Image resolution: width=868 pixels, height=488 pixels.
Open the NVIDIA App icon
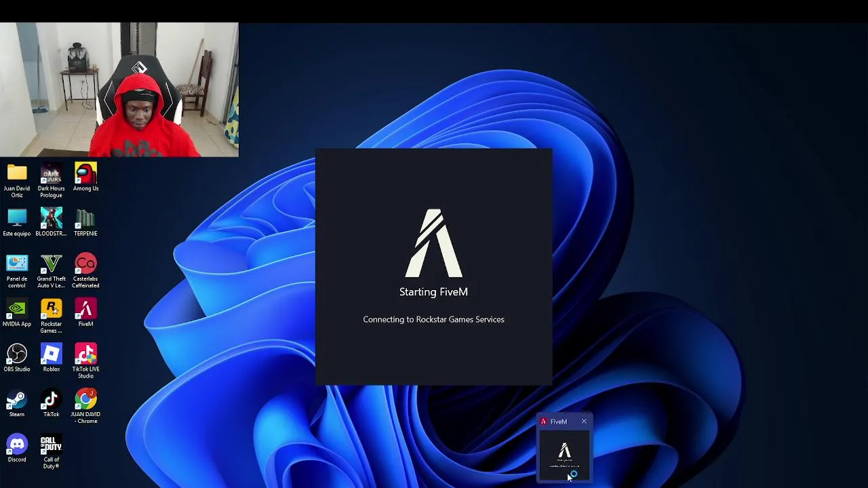coord(17,313)
